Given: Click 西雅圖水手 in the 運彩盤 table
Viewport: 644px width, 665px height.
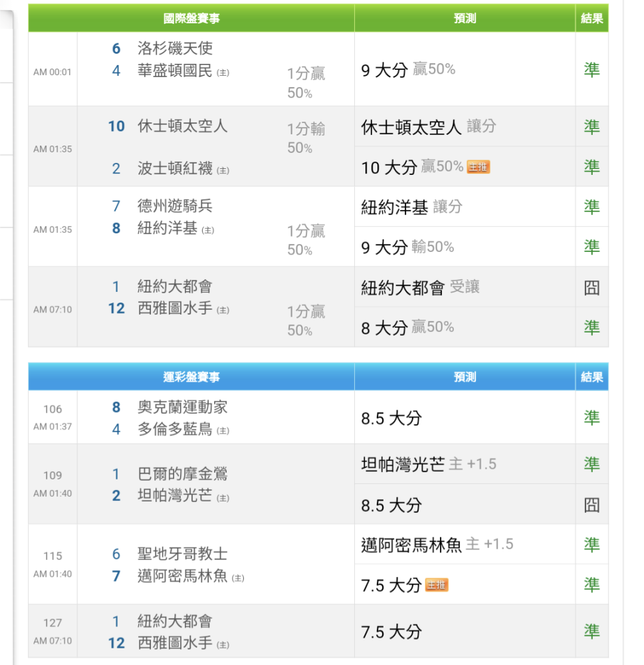Looking at the screenshot, I should click(x=175, y=643).
